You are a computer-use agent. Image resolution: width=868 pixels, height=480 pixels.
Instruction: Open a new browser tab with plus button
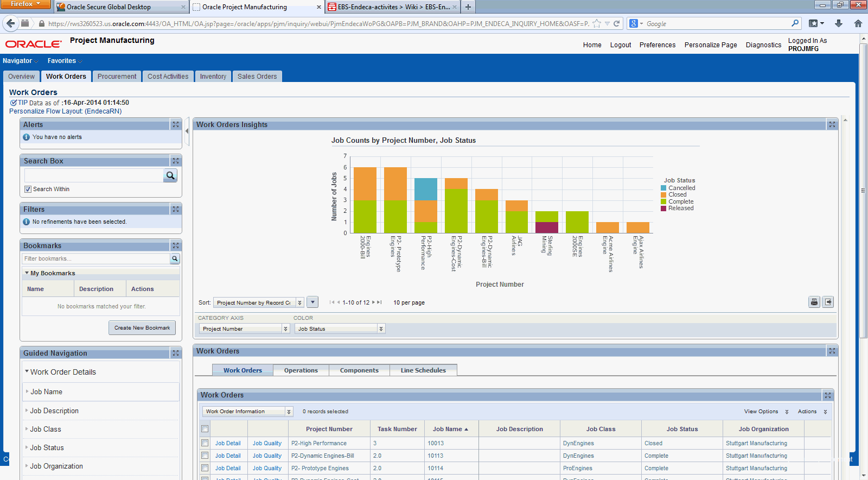(468, 7)
